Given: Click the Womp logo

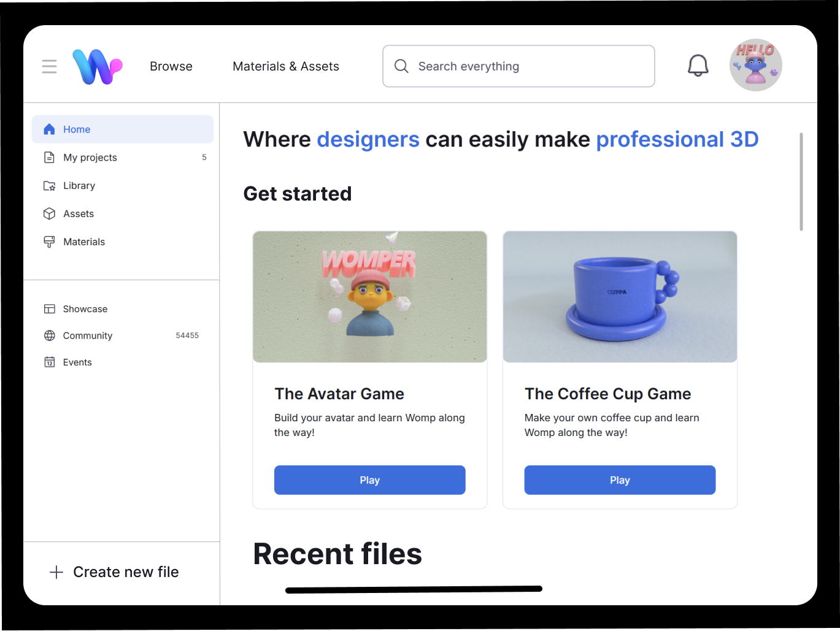Looking at the screenshot, I should tap(97, 66).
